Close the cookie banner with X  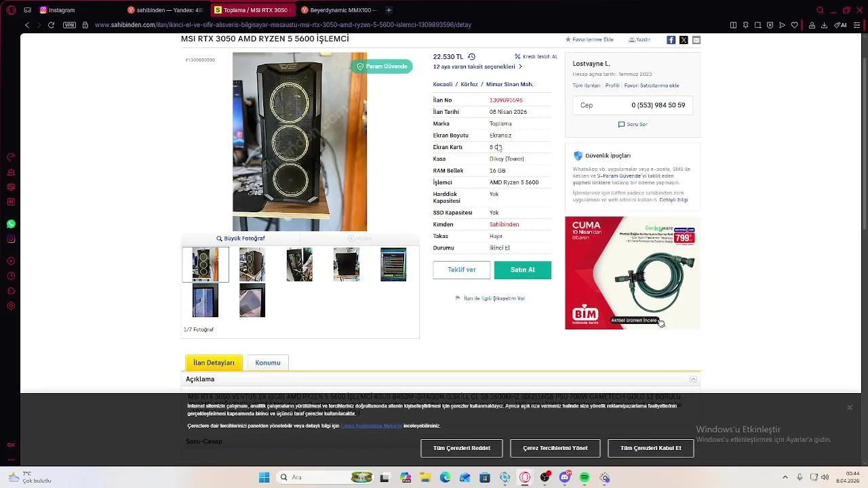pos(849,407)
